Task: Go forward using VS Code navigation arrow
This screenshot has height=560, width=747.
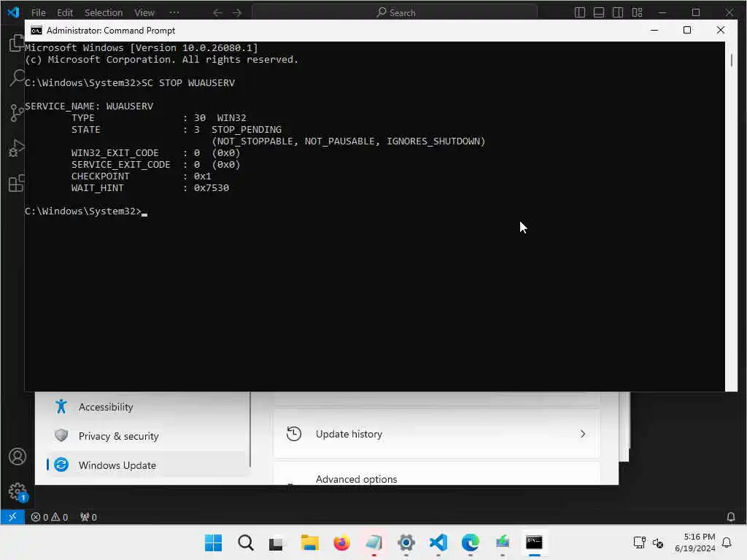Action: tap(237, 12)
